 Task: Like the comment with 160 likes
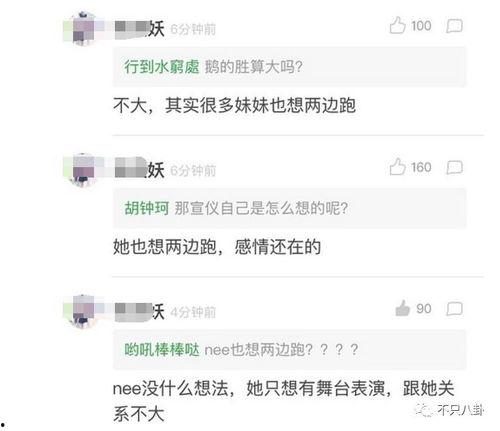pos(397,167)
